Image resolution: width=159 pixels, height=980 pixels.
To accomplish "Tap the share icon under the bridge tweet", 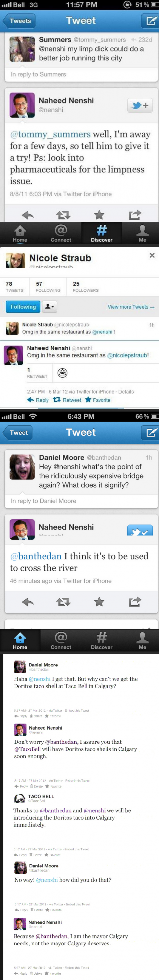I will [135, 601].
